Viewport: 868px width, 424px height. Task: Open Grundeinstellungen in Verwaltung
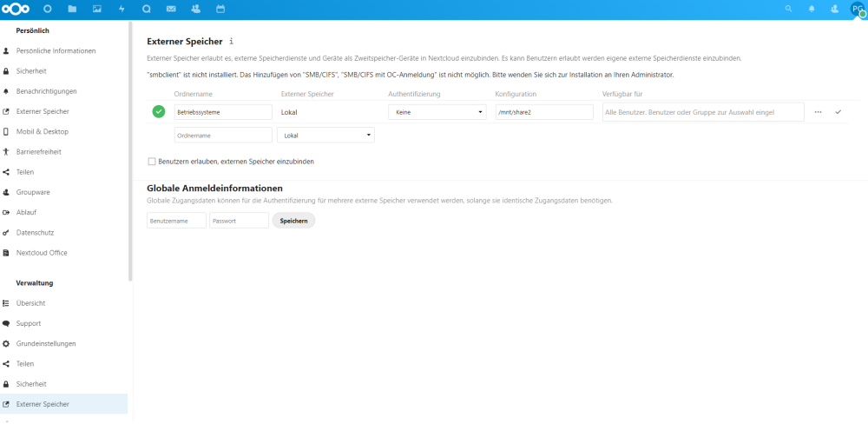46,344
